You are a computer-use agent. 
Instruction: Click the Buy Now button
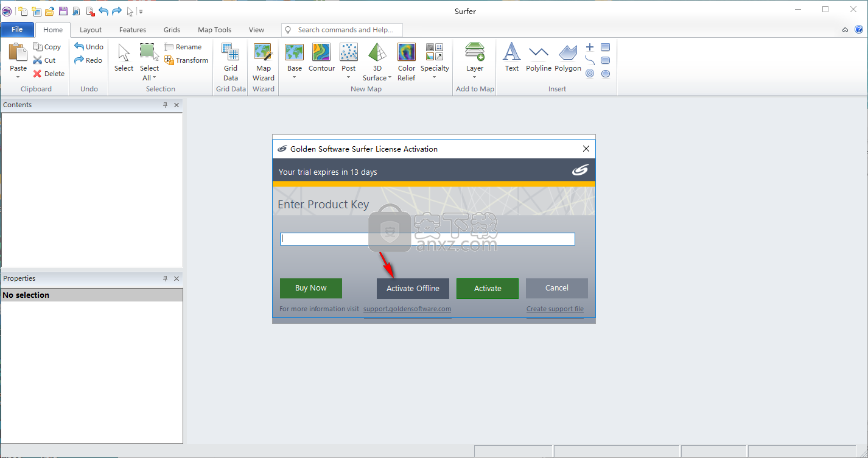311,288
